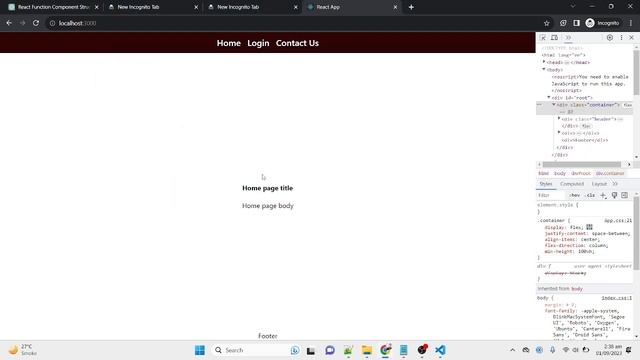Select the body breadcrumb in DevTools
The width and height of the screenshot is (640, 360).
click(560, 173)
